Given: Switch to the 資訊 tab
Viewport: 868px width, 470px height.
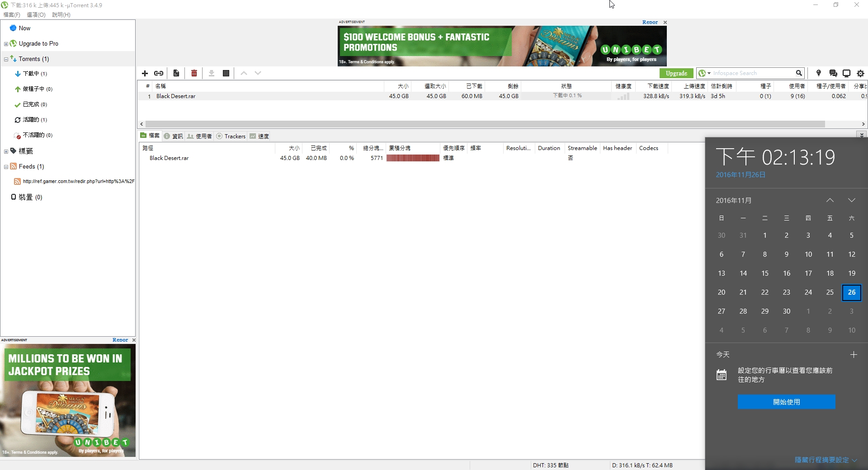Looking at the screenshot, I should 173,136.
